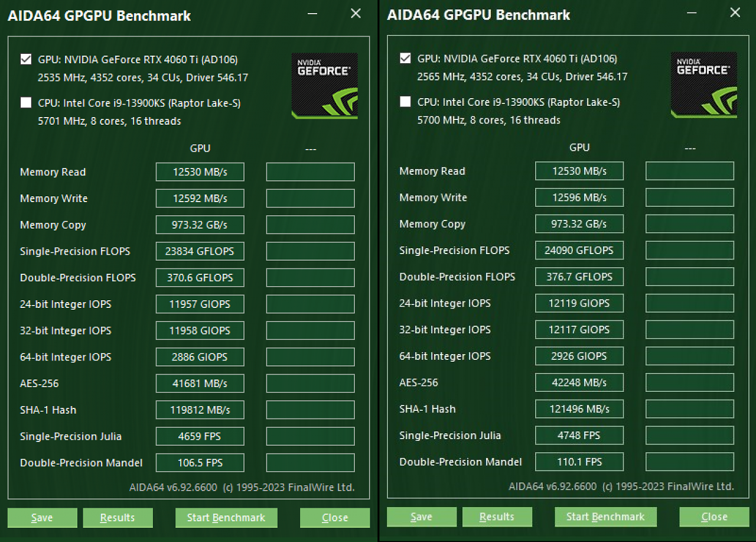The height and width of the screenshot is (542, 756).
Task: Click Close button in left window
Action: coord(335,518)
